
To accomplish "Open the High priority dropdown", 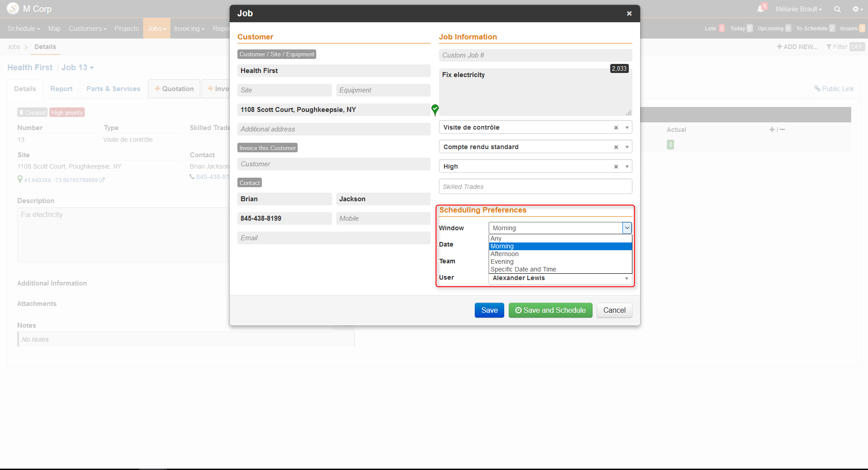I will pos(535,166).
